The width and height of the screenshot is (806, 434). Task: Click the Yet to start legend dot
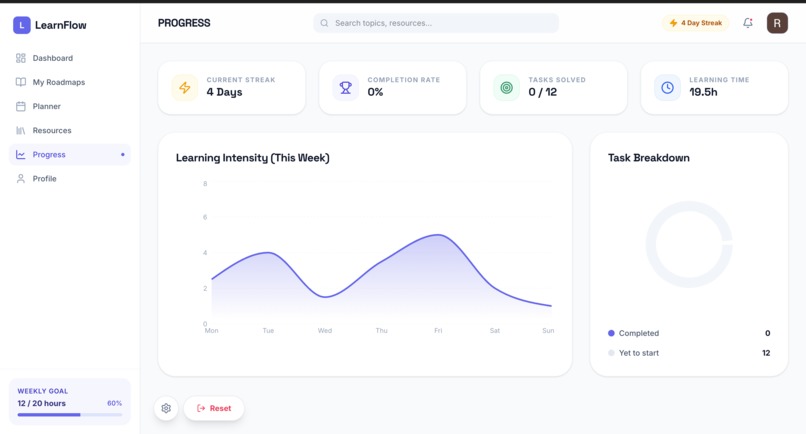point(611,353)
